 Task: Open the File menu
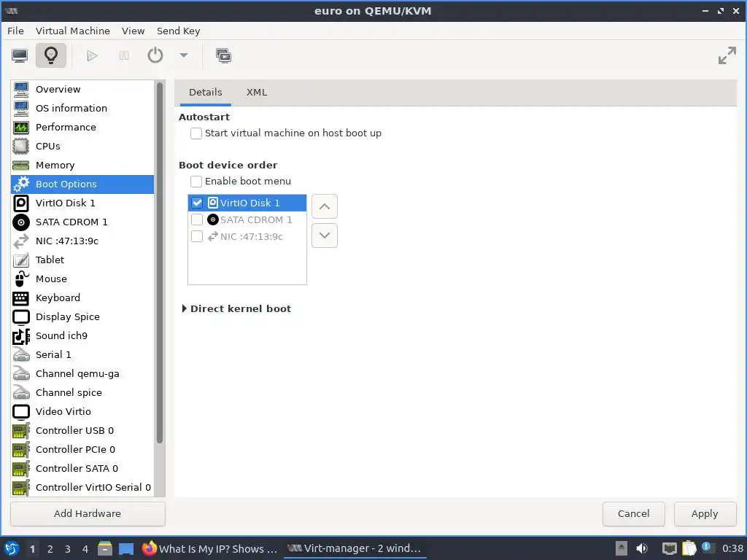click(x=15, y=31)
